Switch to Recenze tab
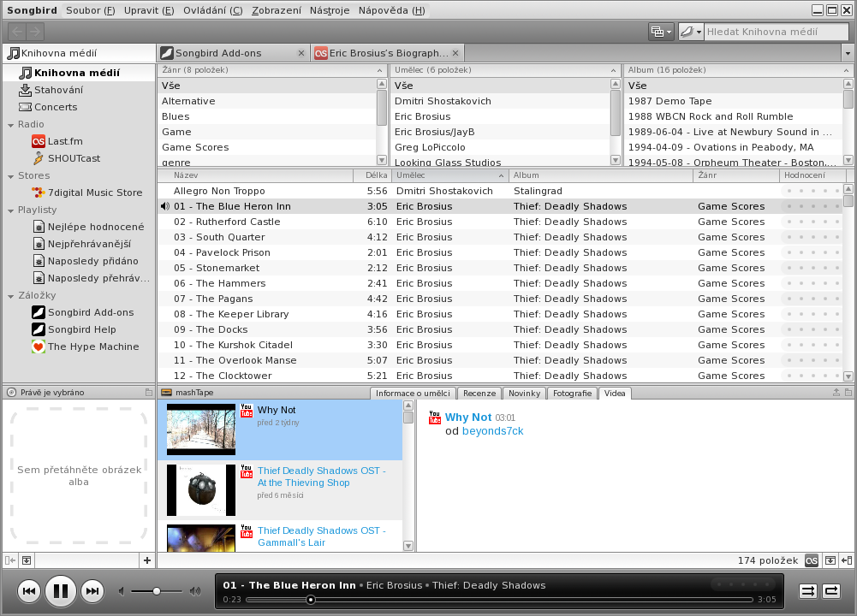857x616 pixels. (x=479, y=394)
